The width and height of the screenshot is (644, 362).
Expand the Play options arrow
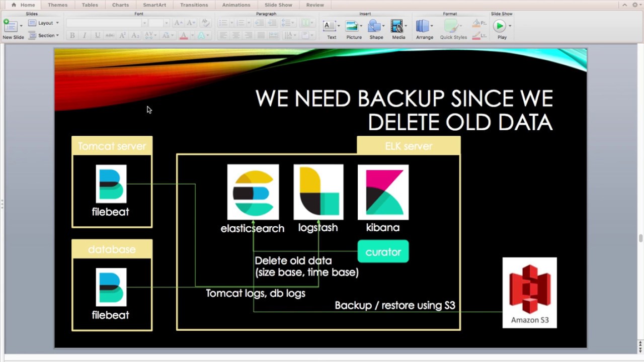tap(510, 26)
